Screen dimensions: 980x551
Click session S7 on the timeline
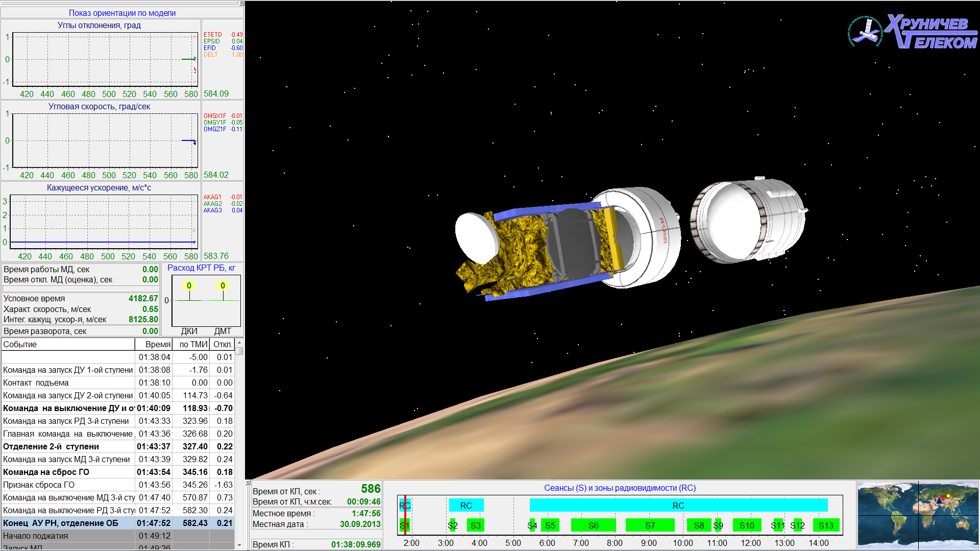click(650, 525)
